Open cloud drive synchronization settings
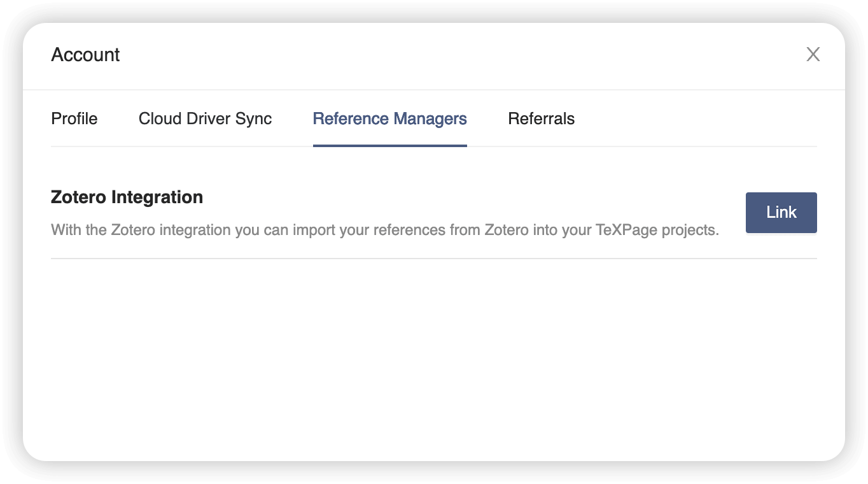868x484 pixels. point(205,118)
